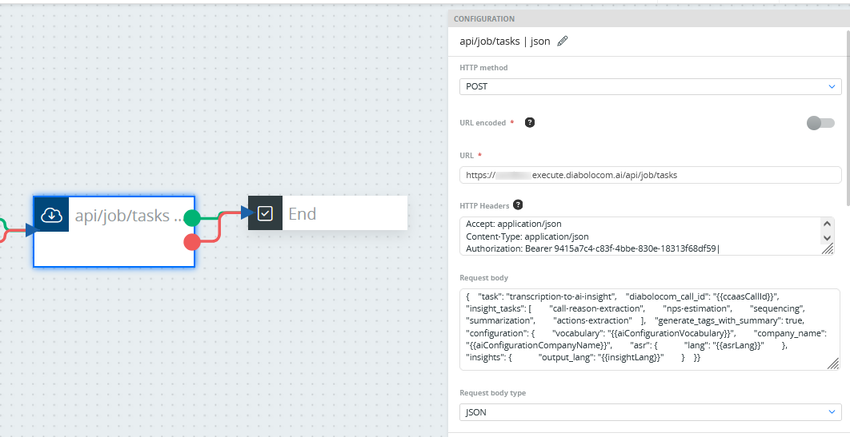Click the CONFIGURATION panel header
Screen dimensions: 850x437
coord(649,19)
